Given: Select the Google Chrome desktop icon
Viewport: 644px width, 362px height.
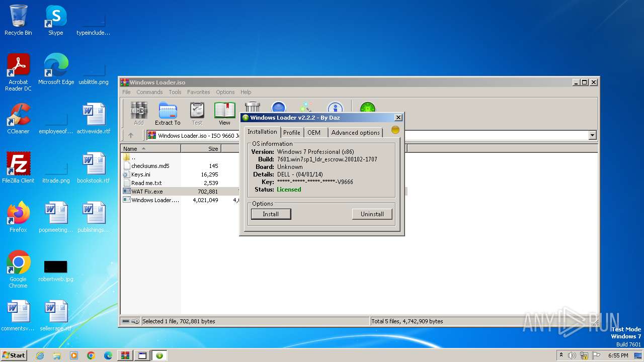Looking at the screenshot, I should point(18,269).
